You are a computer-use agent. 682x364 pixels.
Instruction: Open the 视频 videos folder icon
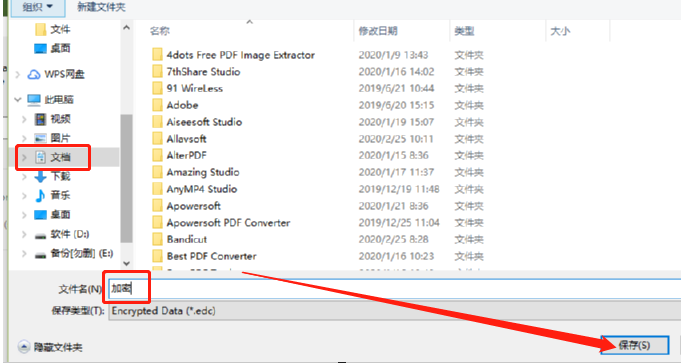click(40, 119)
